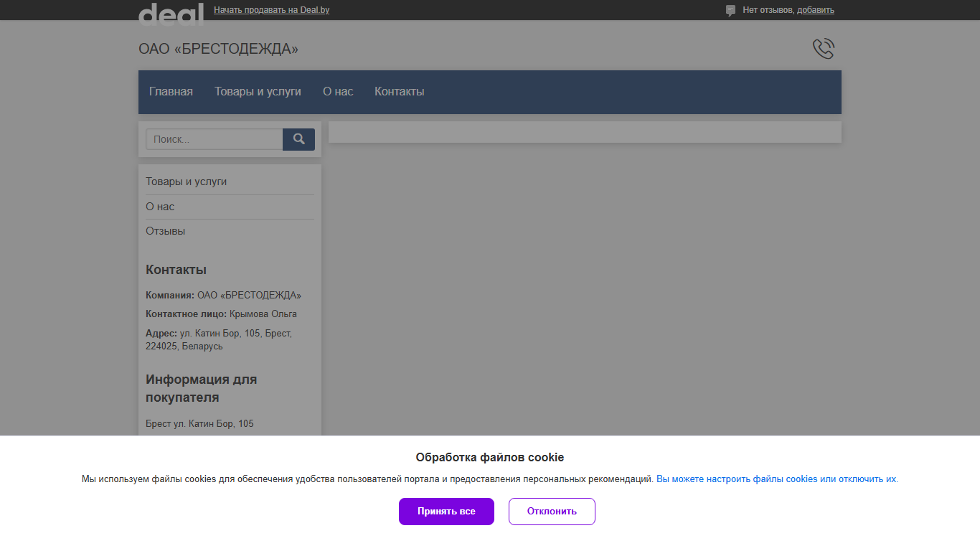Screen dimensions: 980x551
Task: Click 'Обработка файлов cookie' banner title
Action: pos(490,458)
